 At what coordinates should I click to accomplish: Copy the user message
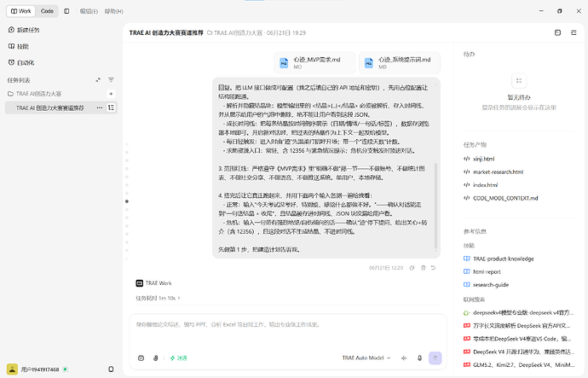click(x=412, y=268)
